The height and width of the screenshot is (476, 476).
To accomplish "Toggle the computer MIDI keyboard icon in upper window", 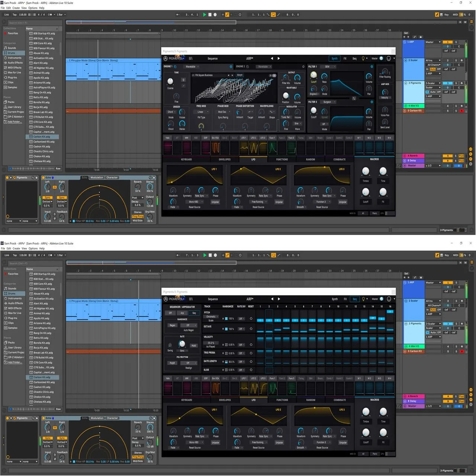I will [x=441, y=15].
